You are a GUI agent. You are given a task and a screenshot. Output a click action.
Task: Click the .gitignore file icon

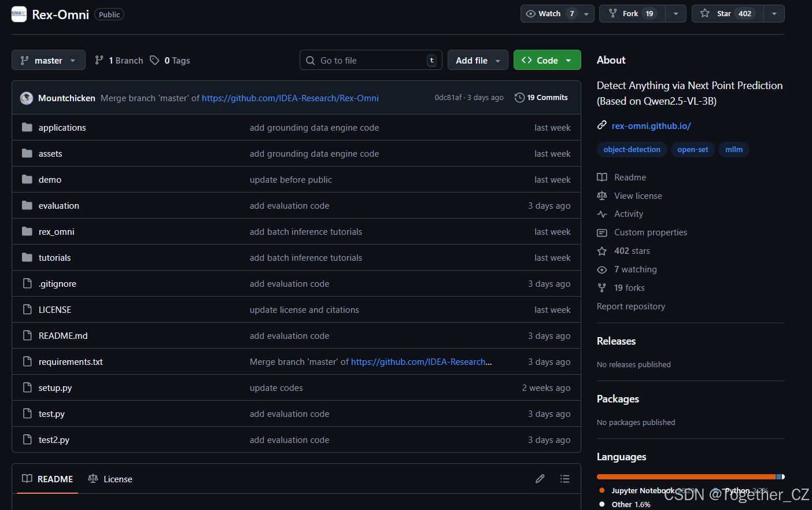point(27,283)
